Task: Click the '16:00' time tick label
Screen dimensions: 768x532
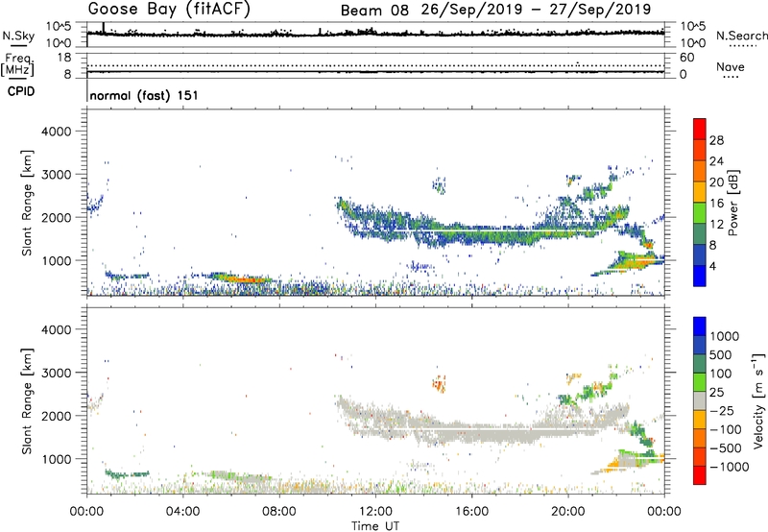Action: coord(471,512)
